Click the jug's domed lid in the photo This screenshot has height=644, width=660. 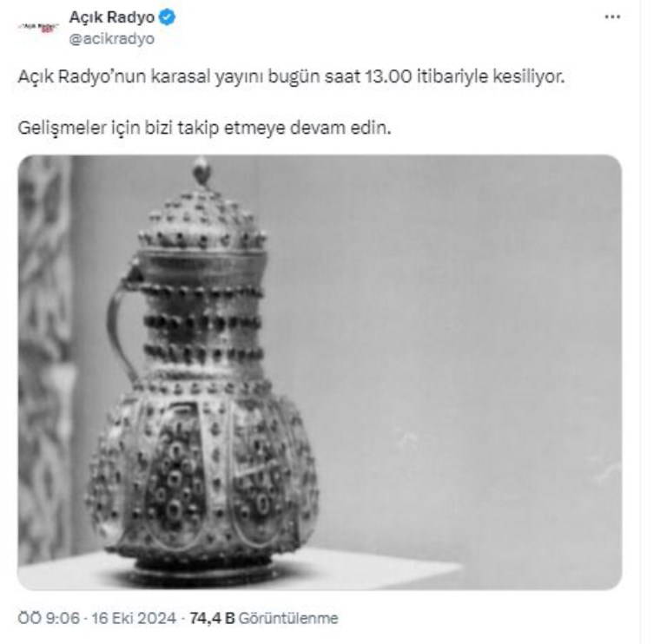(202, 220)
